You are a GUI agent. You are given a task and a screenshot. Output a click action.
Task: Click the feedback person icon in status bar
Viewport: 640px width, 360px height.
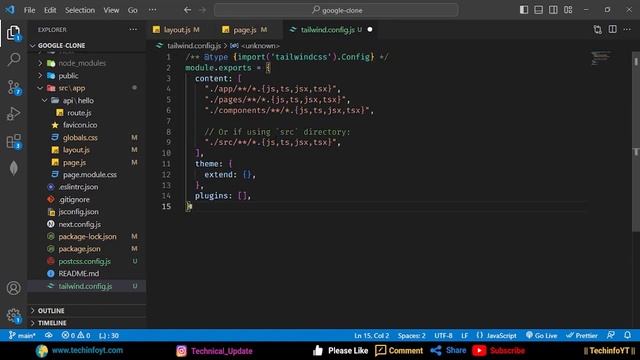click(611, 335)
